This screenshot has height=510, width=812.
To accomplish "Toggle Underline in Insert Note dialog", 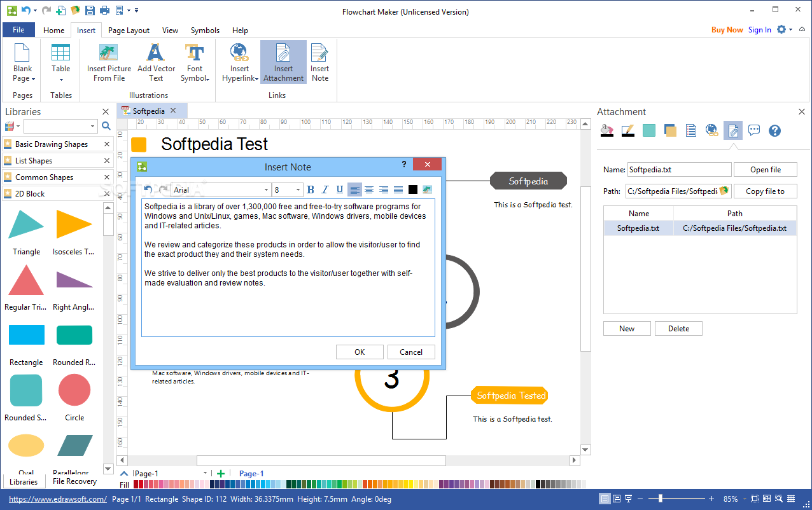I will point(340,190).
